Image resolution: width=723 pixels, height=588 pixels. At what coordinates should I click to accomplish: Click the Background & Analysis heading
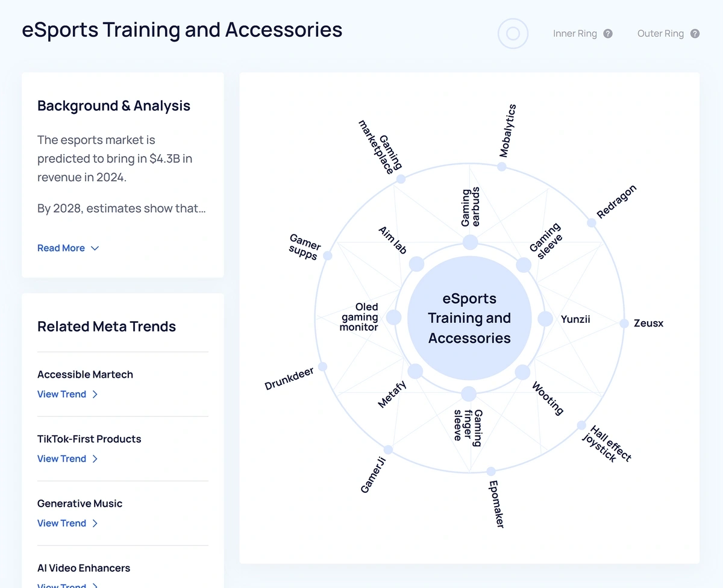(x=114, y=105)
